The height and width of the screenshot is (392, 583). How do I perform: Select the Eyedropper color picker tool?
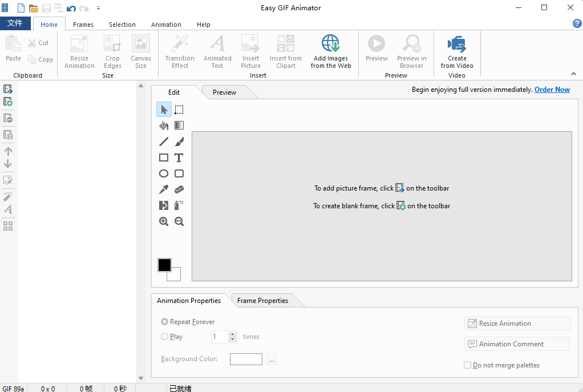coord(164,189)
